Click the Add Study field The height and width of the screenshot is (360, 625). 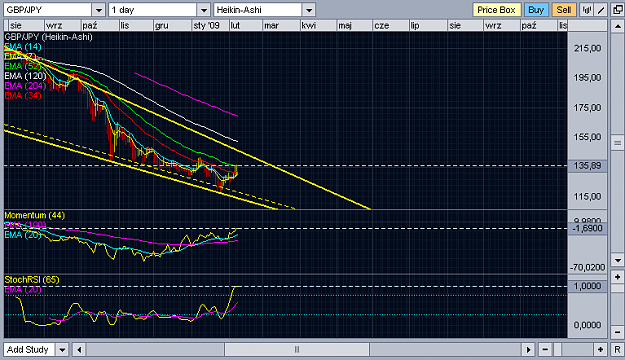(x=29, y=350)
